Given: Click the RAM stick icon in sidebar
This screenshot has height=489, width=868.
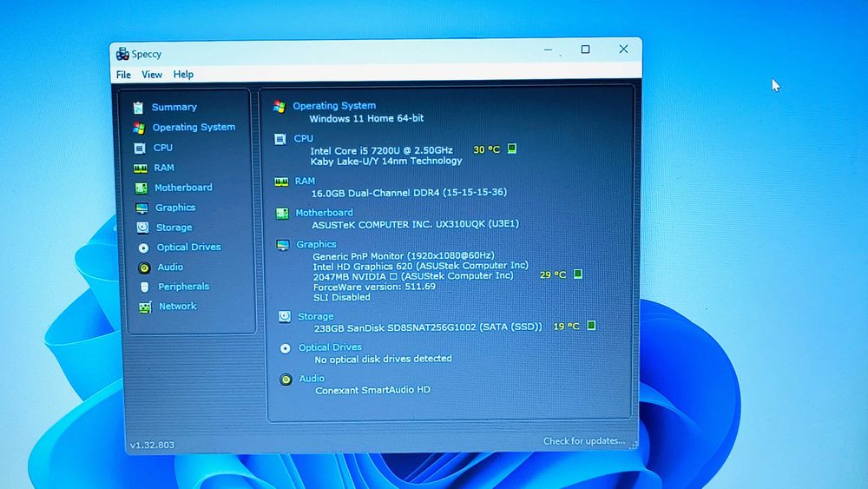Looking at the screenshot, I should (141, 169).
